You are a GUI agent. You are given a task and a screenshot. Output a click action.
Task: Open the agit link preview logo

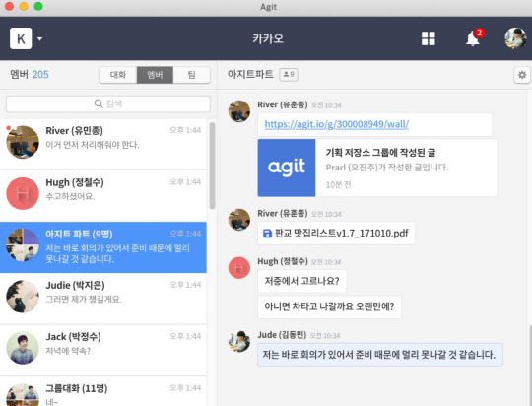pyautogui.click(x=287, y=168)
